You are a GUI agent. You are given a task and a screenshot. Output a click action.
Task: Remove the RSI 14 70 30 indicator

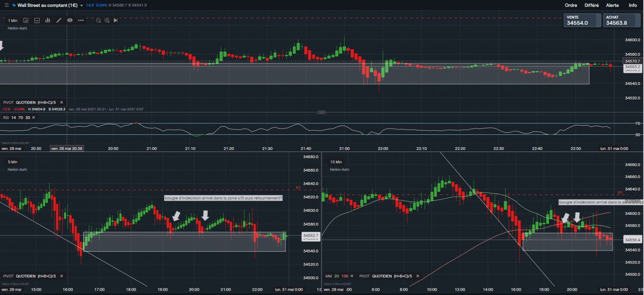click(34, 118)
